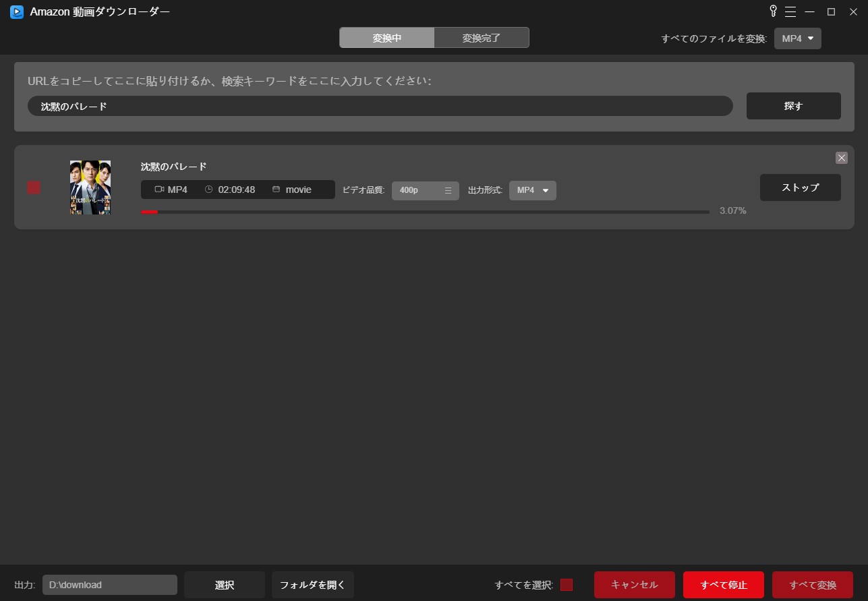Screen dimensions: 868x601
Task: Stop the download with ストップ button
Action: tap(801, 188)
